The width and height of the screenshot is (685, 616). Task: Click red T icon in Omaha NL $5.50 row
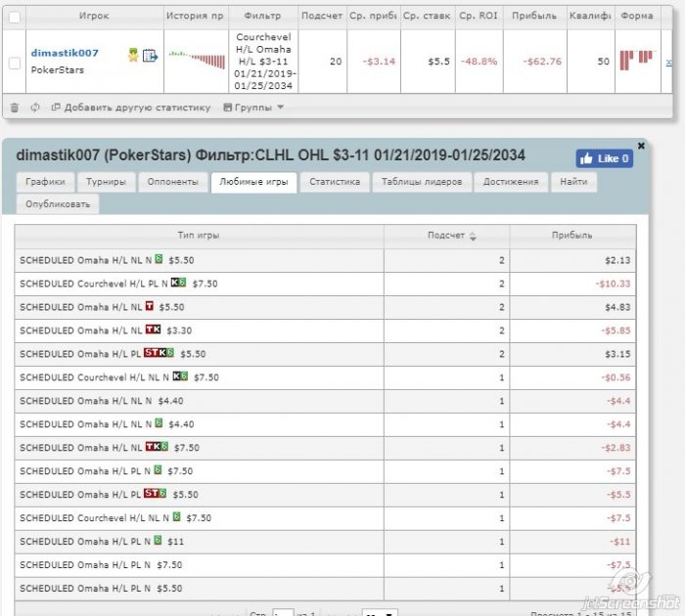point(150,306)
